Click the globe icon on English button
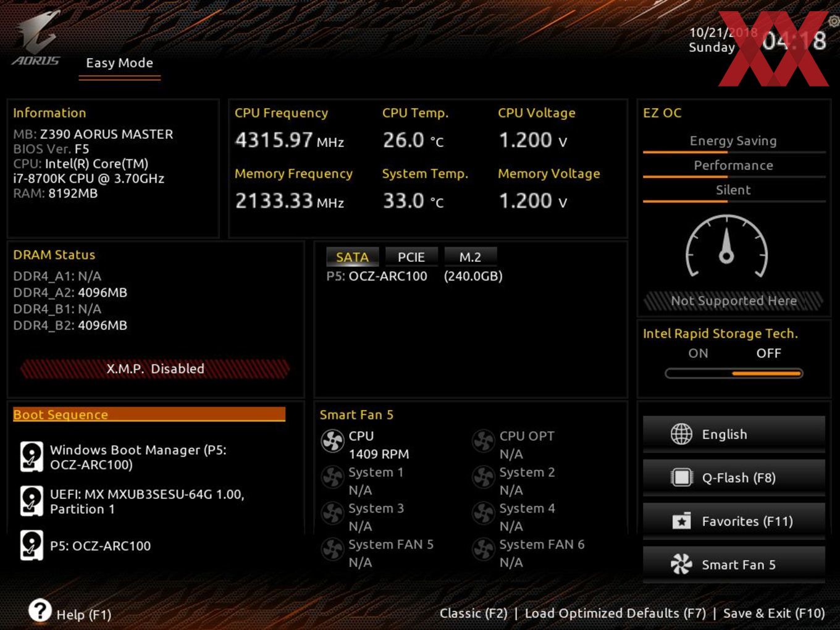 tap(681, 434)
